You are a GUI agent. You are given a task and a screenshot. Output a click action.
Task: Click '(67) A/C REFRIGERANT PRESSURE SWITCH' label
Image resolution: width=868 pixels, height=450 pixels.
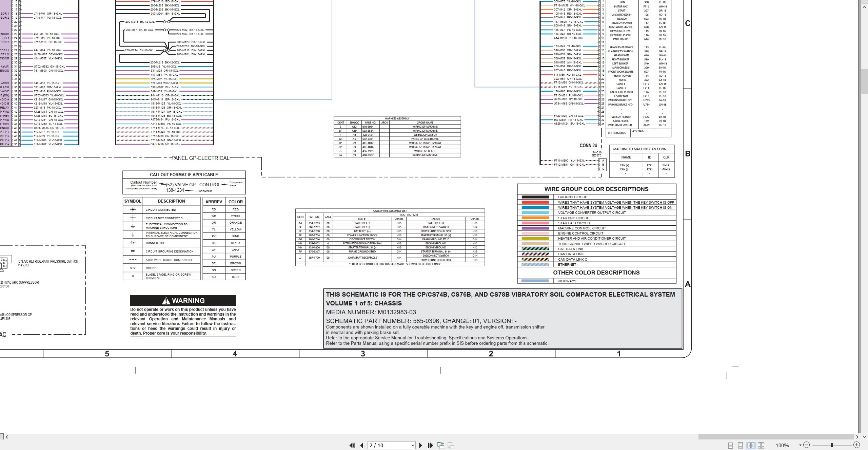(x=48, y=261)
